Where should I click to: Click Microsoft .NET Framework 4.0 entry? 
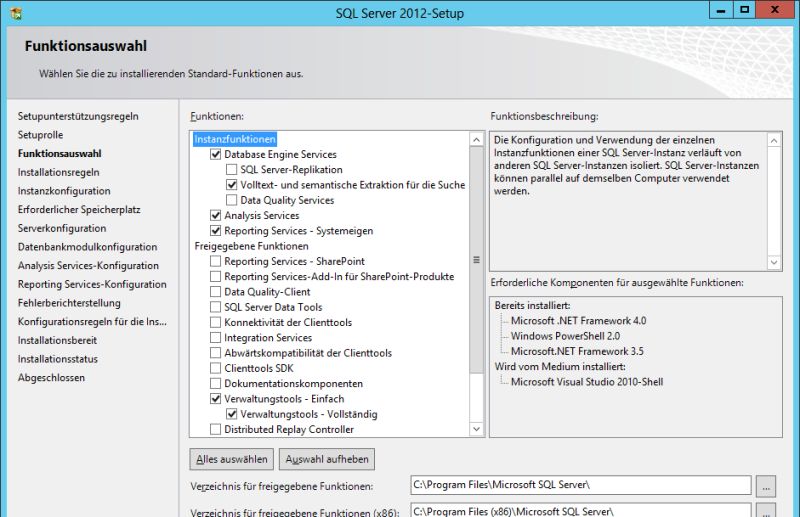579,321
